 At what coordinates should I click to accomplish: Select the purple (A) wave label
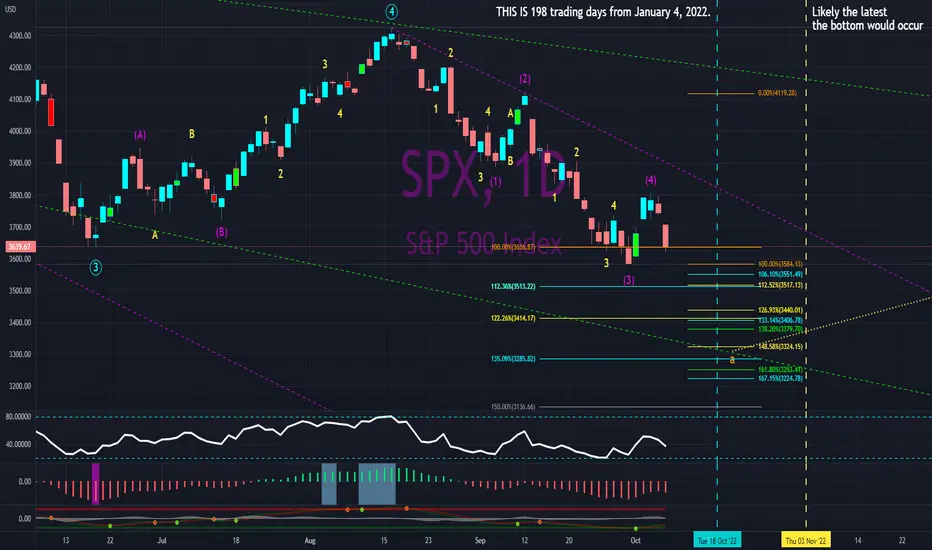point(140,135)
